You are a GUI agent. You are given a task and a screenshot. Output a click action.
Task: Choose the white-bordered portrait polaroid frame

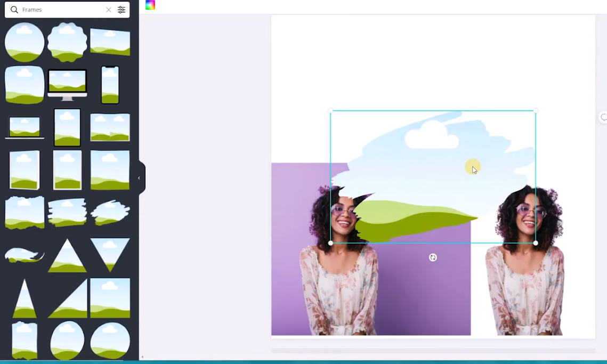[x=67, y=170]
